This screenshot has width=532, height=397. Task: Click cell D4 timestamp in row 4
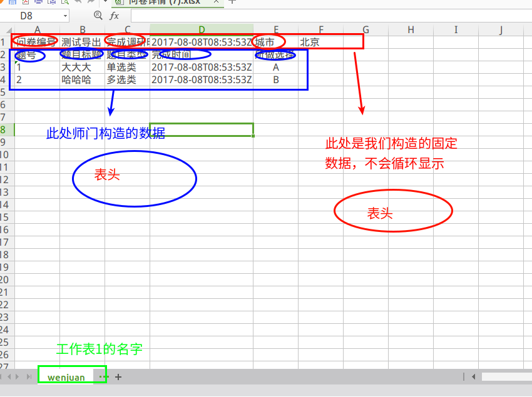coord(202,79)
